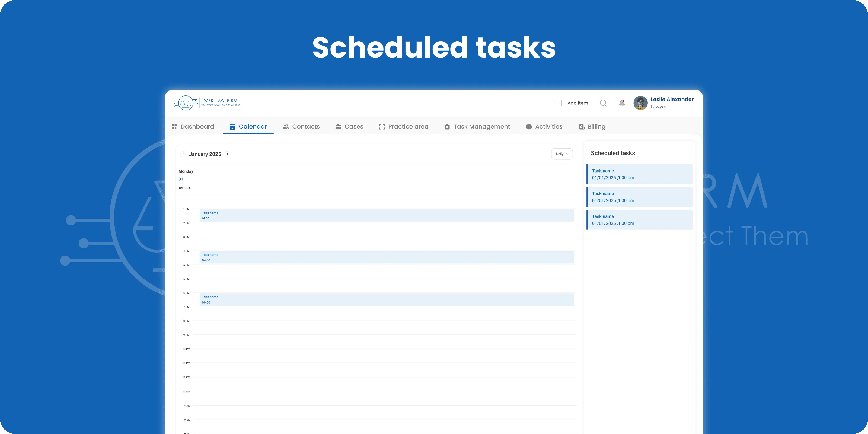Select the date number 01 under Monday
This screenshot has height=434, width=868.
coord(181,179)
